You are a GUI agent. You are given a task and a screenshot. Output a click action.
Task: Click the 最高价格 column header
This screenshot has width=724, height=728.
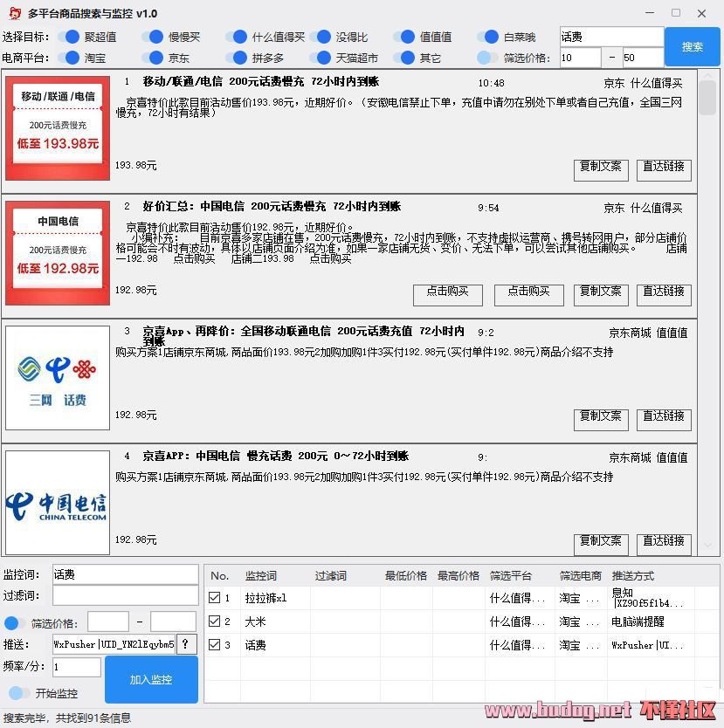click(x=459, y=576)
